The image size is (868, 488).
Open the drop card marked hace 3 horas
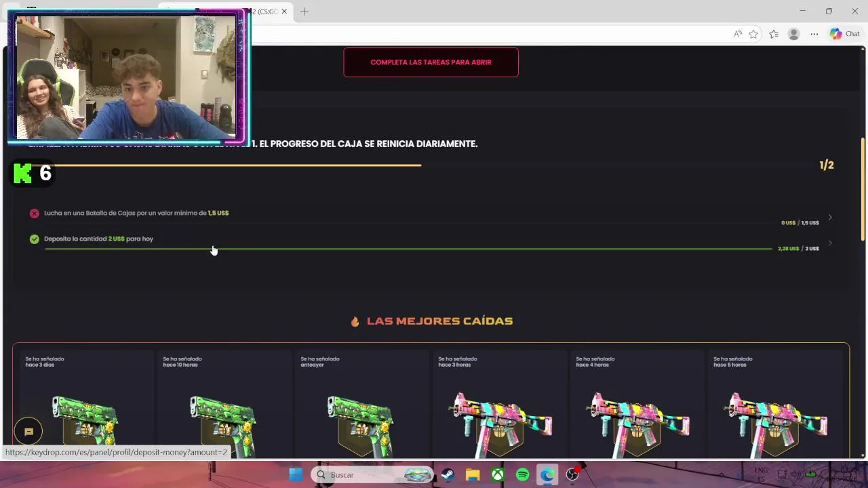click(x=499, y=404)
